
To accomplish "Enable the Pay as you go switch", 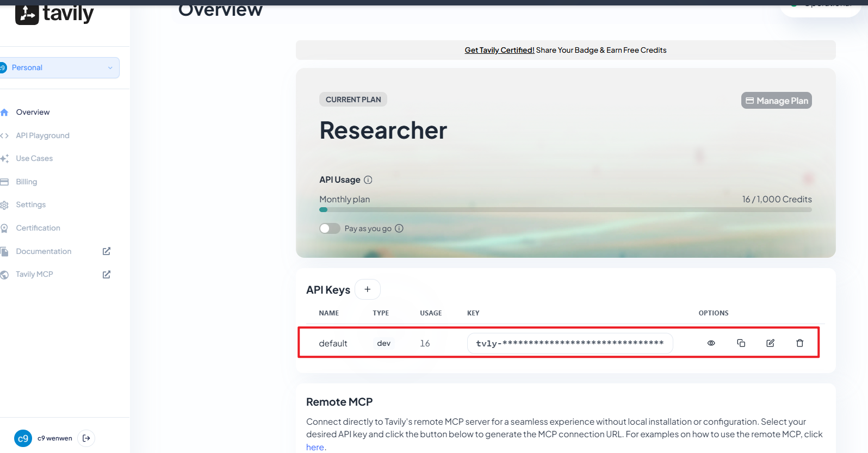I will pyautogui.click(x=330, y=228).
